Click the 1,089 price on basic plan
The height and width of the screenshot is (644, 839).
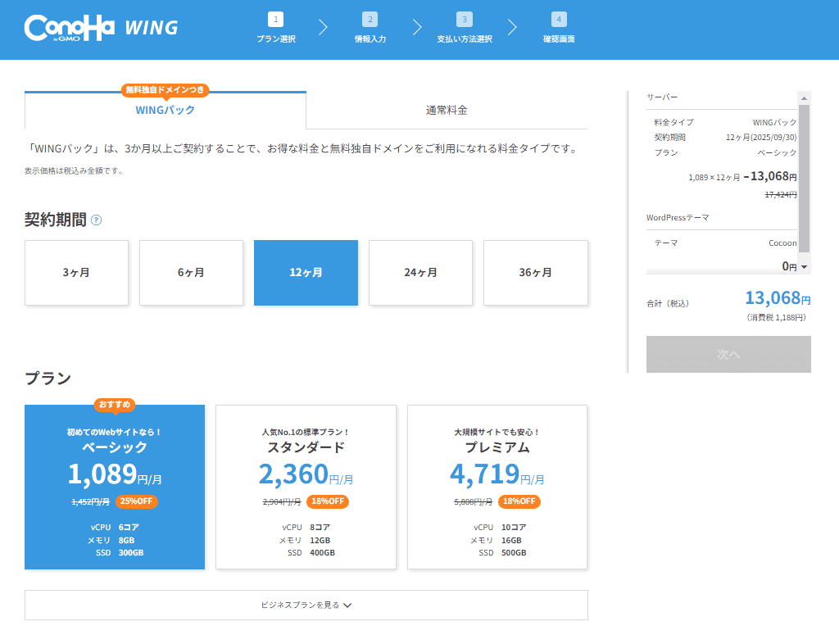[x=102, y=474]
